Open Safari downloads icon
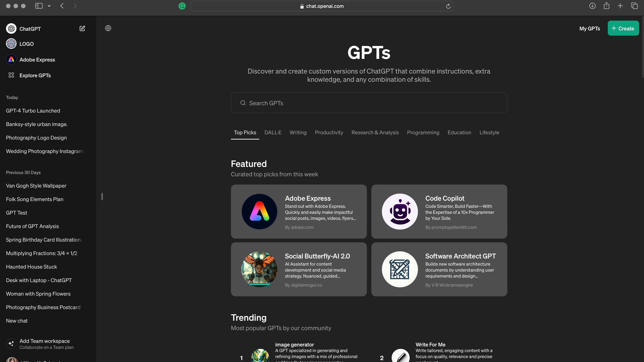This screenshot has height=362, width=644. pyautogui.click(x=592, y=6)
